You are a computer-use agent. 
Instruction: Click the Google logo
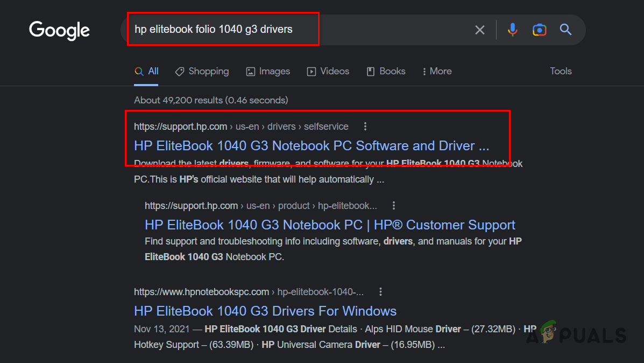click(x=59, y=30)
